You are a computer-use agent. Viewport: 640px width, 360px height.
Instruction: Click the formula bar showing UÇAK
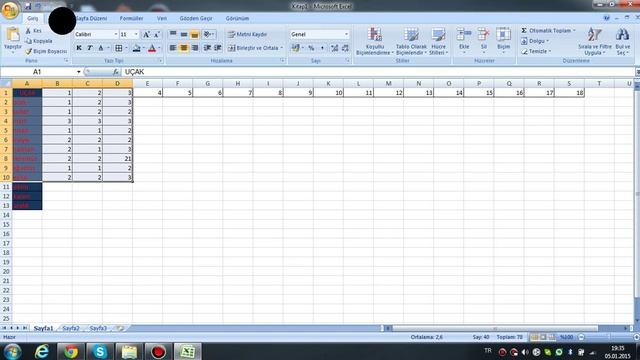click(378, 72)
